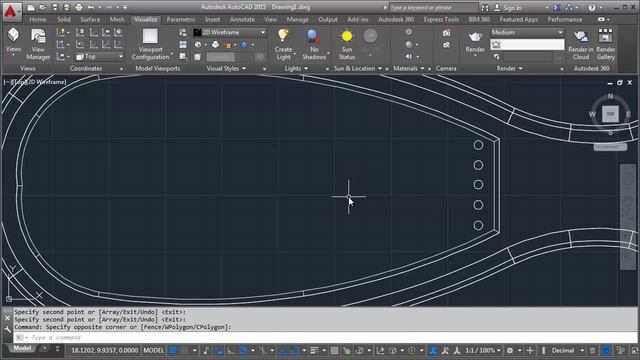Open the Top UCS dropdown
The width and height of the screenshot is (640, 360).
click(99, 56)
